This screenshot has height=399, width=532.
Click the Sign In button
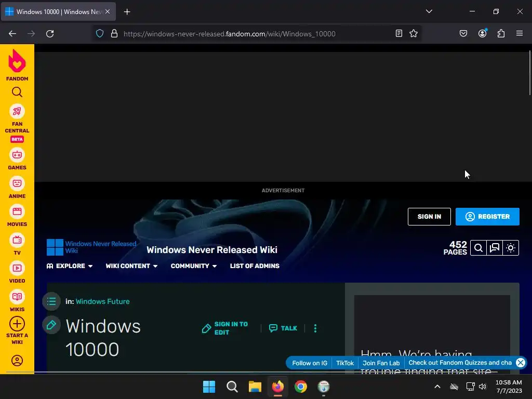[x=429, y=217]
